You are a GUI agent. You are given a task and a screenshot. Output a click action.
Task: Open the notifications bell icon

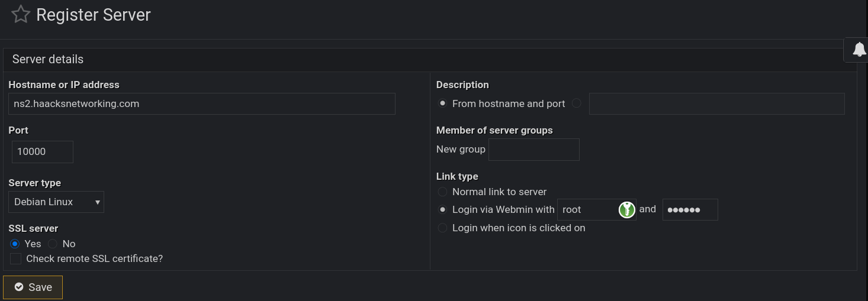(859, 50)
